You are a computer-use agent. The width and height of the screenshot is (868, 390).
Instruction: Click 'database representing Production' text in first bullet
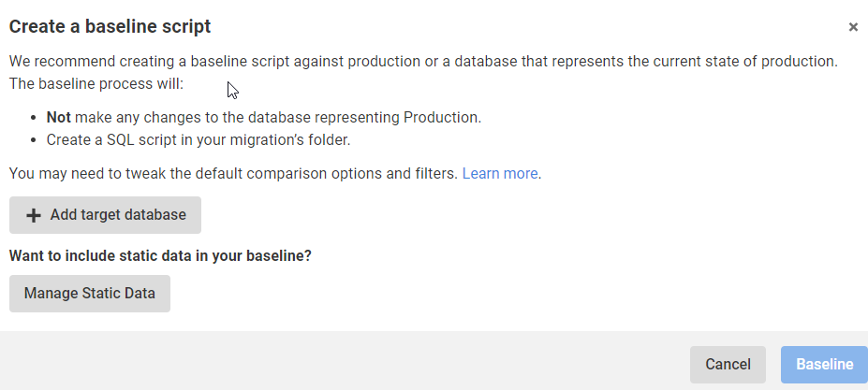(375, 118)
